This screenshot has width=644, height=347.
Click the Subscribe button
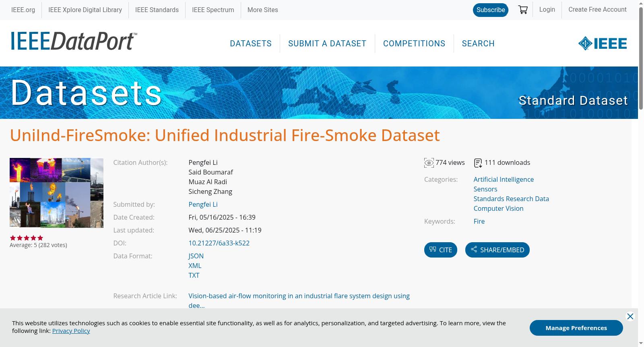pos(491,10)
